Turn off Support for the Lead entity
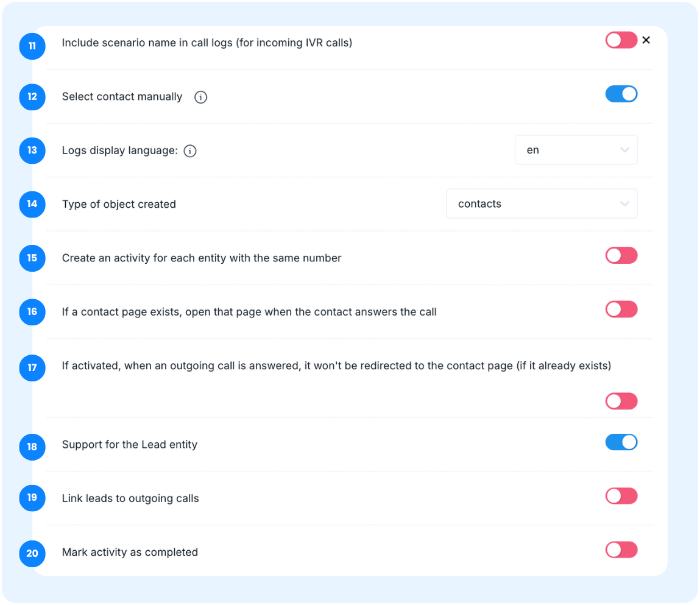Image resolution: width=700 pixels, height=605 pixels. tap(621, 442)
